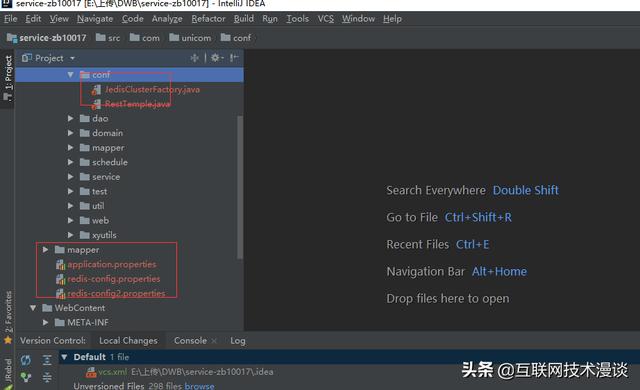The width and height of the screenshot is (640, 390).
Task: Open the Refactor menu
Action: 208,19
